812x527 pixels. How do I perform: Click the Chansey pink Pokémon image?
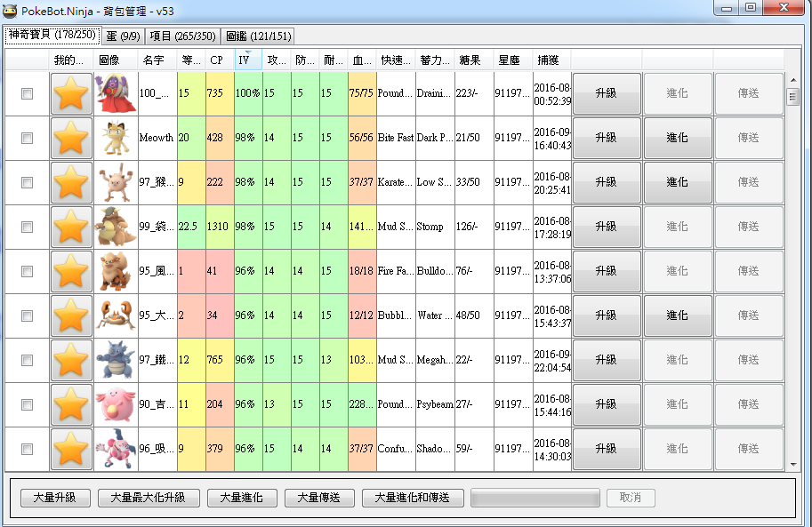pyautogui.click(x=116, y=404)
